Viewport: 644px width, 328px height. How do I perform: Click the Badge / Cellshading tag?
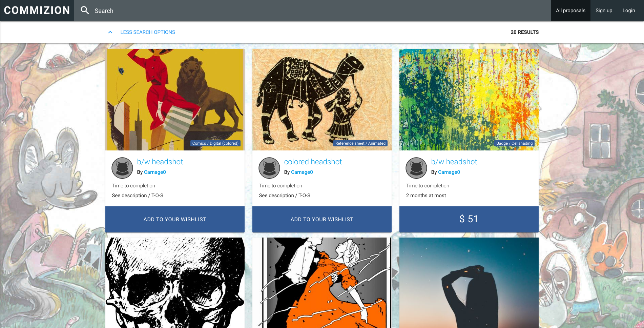(514, 143)
